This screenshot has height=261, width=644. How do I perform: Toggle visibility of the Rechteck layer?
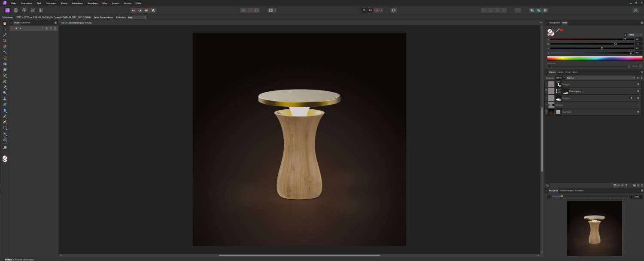coord(638,112)
